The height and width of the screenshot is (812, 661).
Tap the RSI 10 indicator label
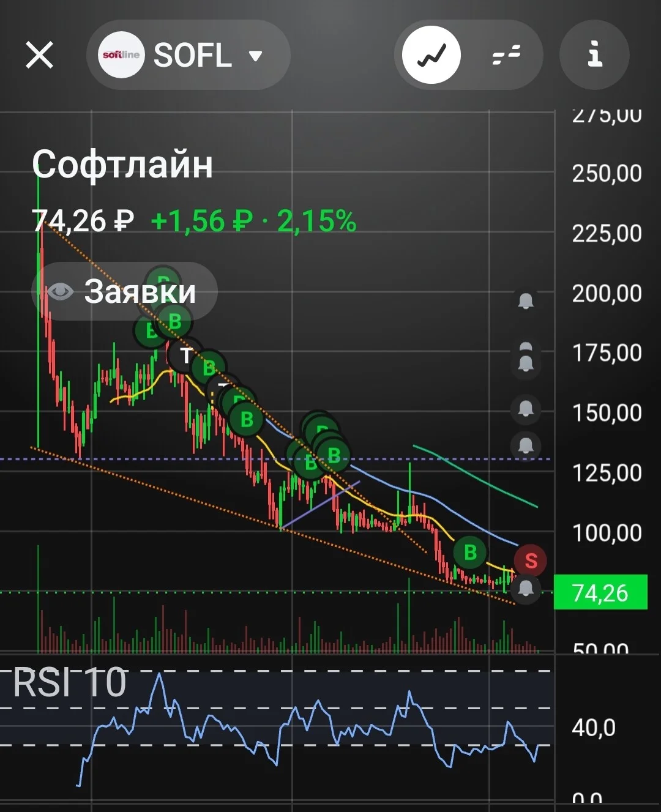coord(70,682)
